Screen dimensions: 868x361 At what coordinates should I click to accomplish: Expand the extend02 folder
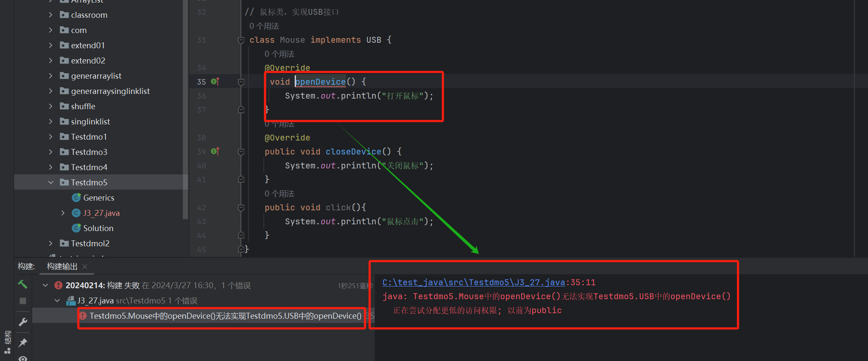[51, 61]
